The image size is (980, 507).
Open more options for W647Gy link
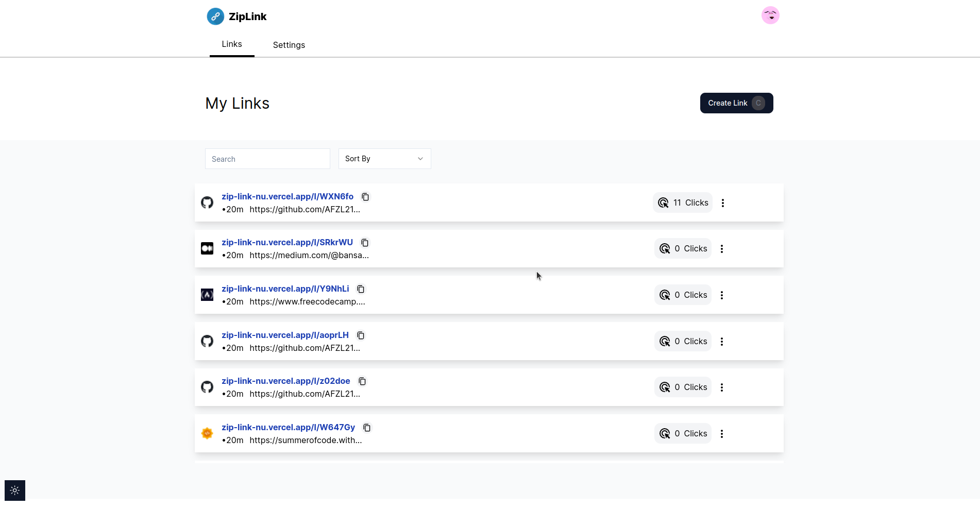[x=722, y=434]
